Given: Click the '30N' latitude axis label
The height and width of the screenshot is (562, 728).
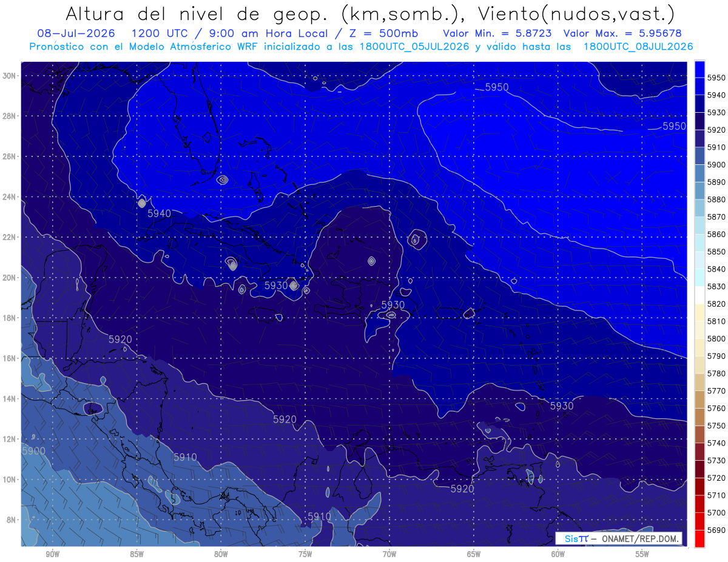Looking at the screenshot, I should click(x=9, y=76).
